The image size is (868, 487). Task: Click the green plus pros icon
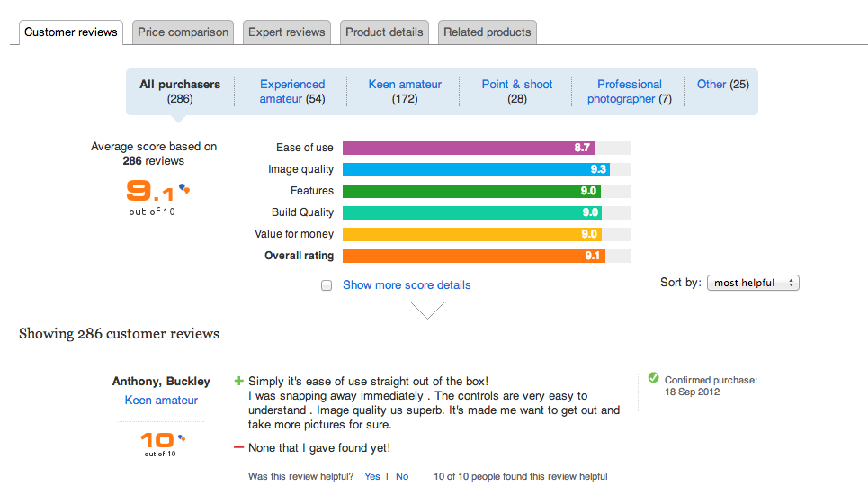click(x=238, y=381)
